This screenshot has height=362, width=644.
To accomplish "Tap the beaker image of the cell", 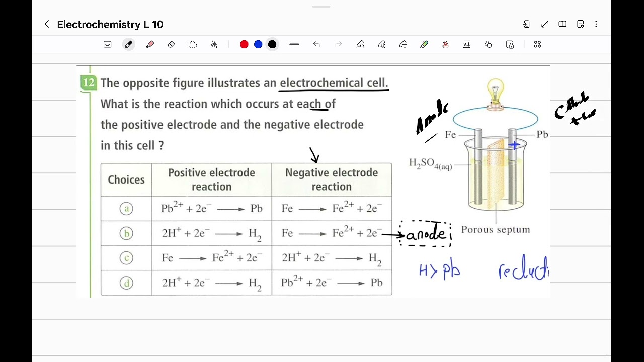I will pyautogui.click(x=496, y=173).
